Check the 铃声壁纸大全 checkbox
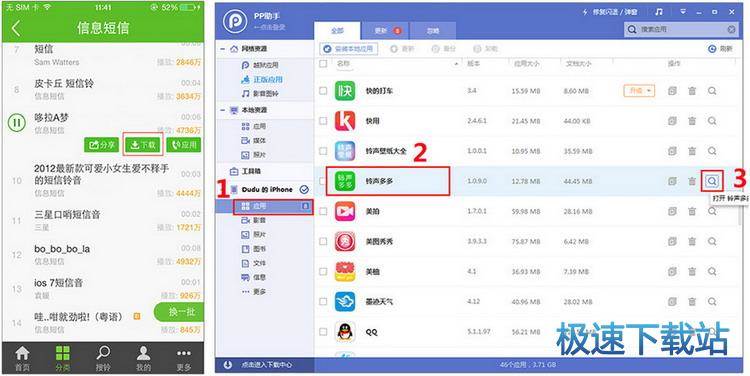 [x=323, y=151]
